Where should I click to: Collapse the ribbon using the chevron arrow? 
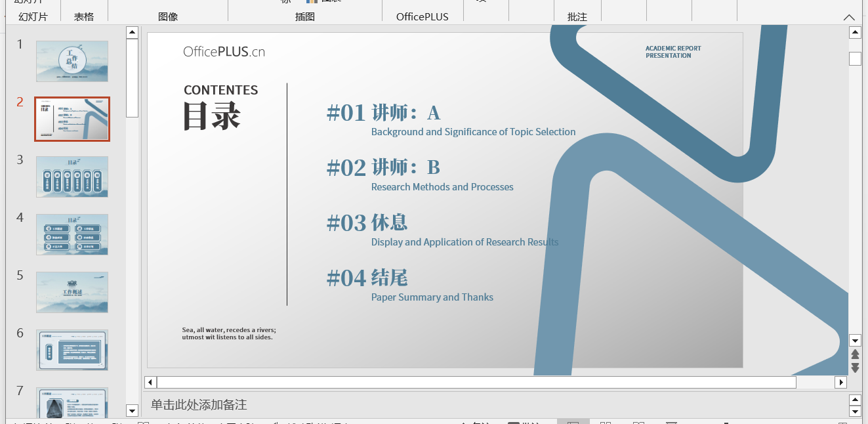coord(849,18)
